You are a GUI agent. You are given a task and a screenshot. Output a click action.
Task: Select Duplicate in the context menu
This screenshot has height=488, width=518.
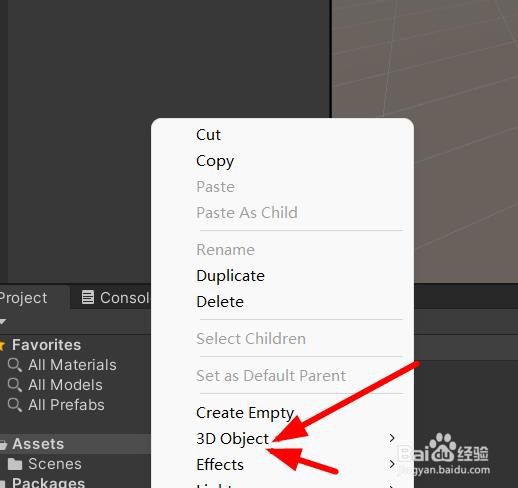[x=283, y=276]
